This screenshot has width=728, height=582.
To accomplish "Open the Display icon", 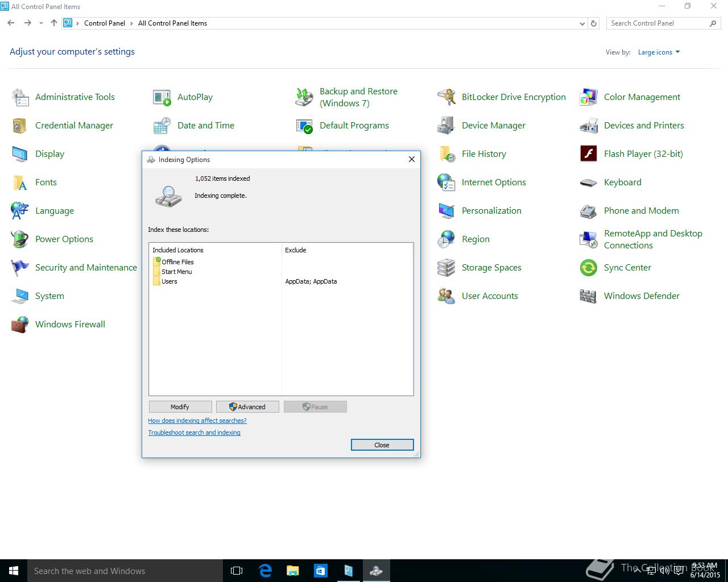I will click(x=20, y=154).
